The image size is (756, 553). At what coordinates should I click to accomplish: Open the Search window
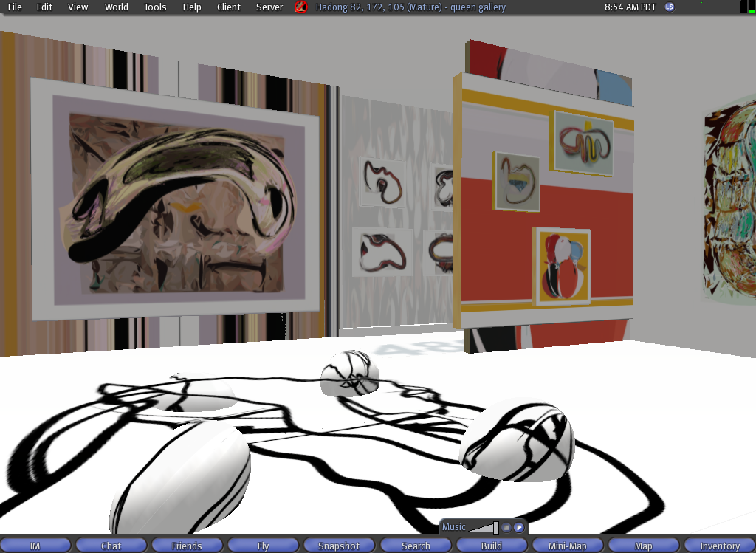[416, 546]
